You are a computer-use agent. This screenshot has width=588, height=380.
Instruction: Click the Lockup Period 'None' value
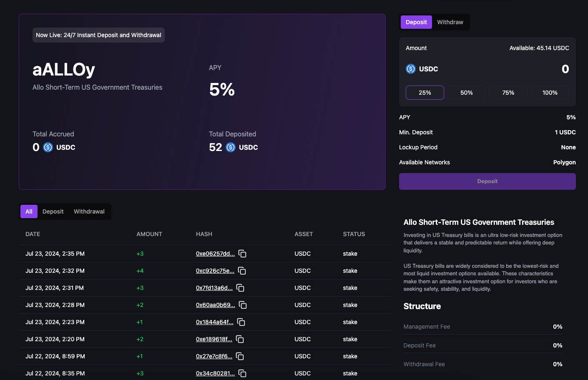coord(568,147)
